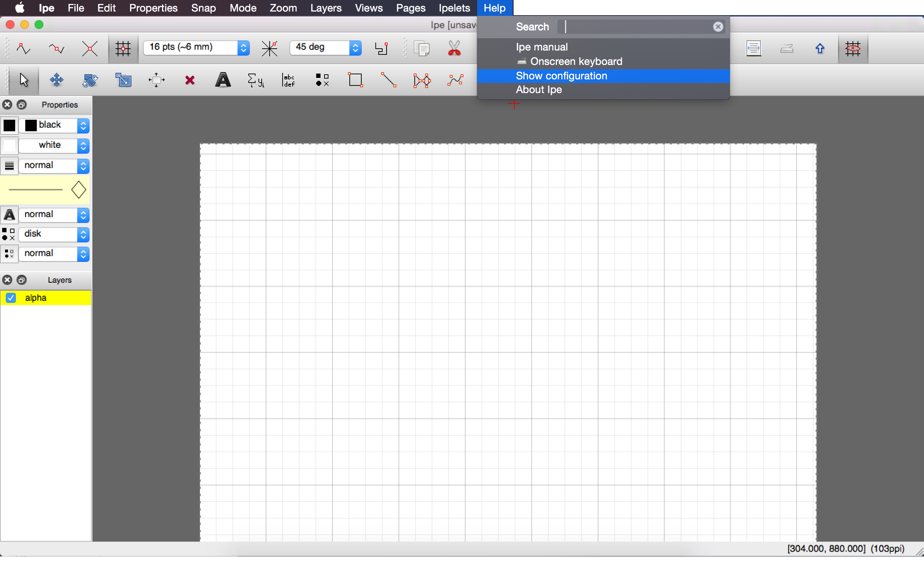Choose the translate (move) tool
Image resolution: width=924 pixels, height=577 pixels.
point(57,80)
